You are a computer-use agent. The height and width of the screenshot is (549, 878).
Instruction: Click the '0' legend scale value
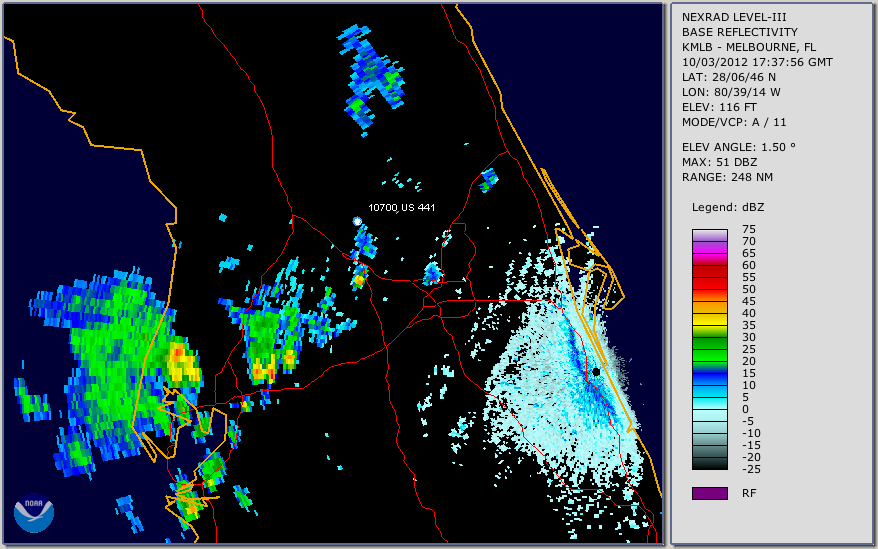click(745, 410)
